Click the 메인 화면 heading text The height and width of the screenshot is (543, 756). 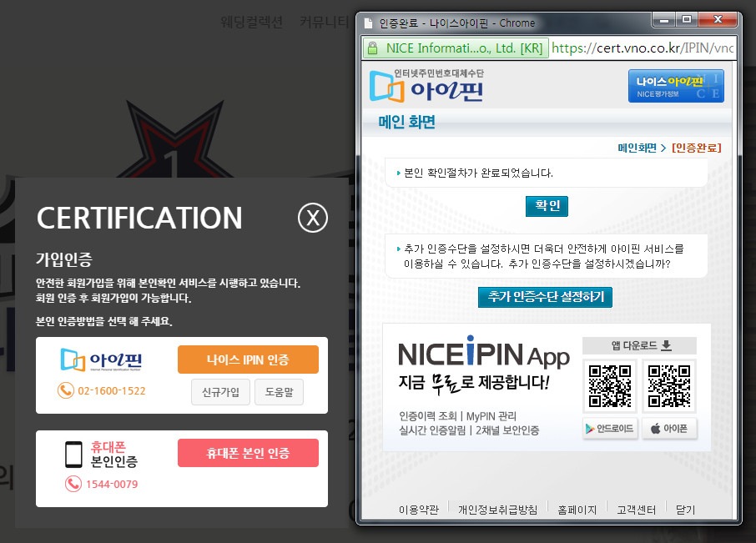tap(407, 122)
